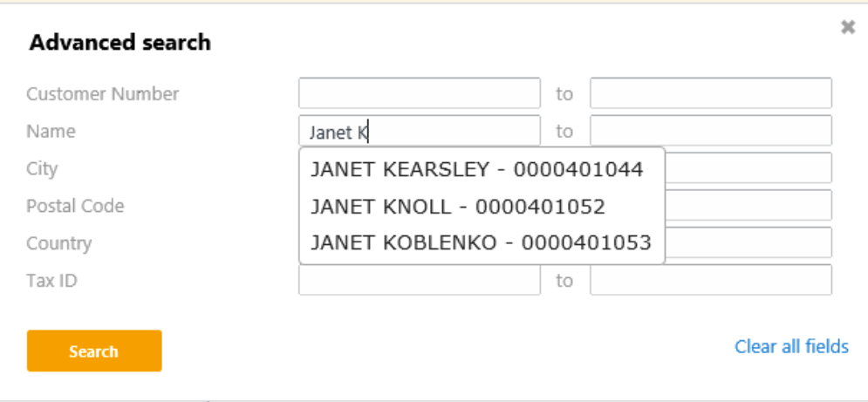Viewport: 868px width, 402px height.
Task: Pick JANET KOBLENKO in the suggestion list
Action: tap(481, 242)
